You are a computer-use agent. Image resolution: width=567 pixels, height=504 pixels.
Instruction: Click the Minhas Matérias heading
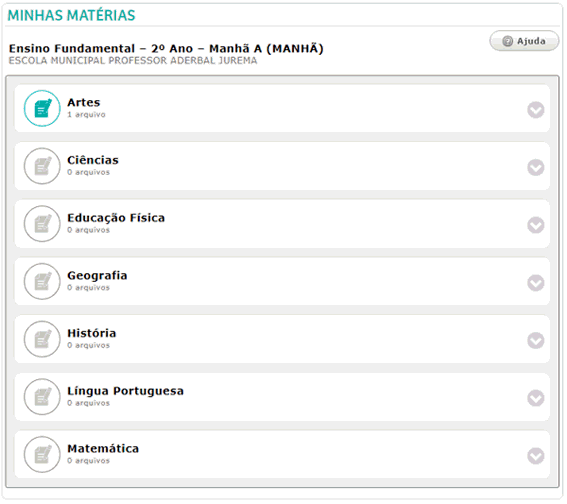[71, 15]
